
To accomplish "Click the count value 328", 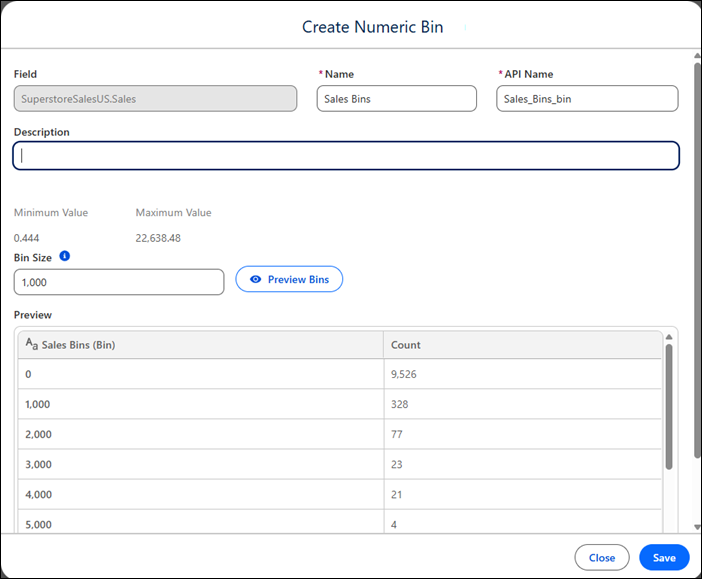I will click(399, 404).
